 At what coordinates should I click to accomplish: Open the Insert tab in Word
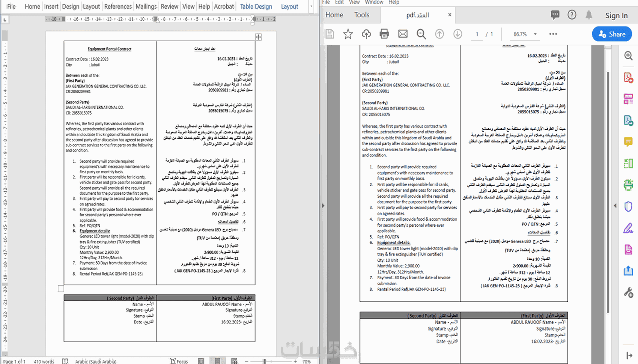click(51, 6)
